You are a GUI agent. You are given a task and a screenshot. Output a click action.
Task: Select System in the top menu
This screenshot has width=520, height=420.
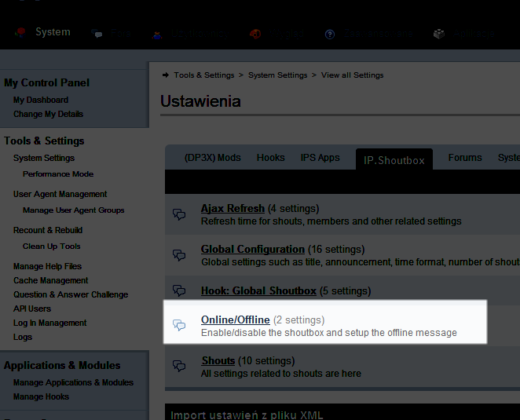[x=53, y=32]
